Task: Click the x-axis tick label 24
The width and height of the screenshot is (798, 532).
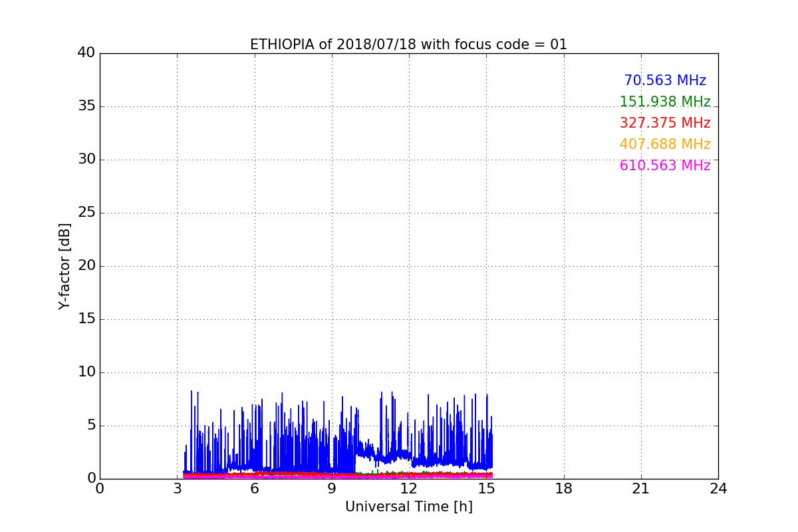Action: pos(718,489)
